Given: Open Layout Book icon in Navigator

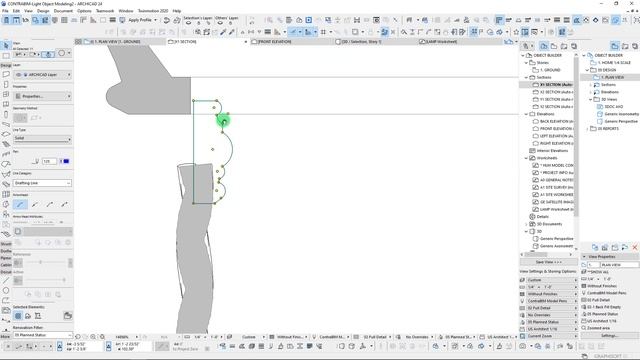Looking at the screenshot, I should coord(564,46).
